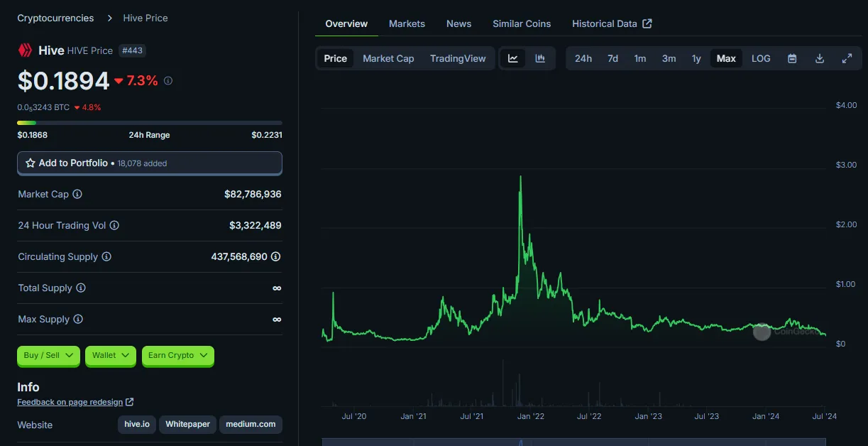This screenshot has width=868, height=446.
Task: Download chart data icon
Action: (820, 58)
